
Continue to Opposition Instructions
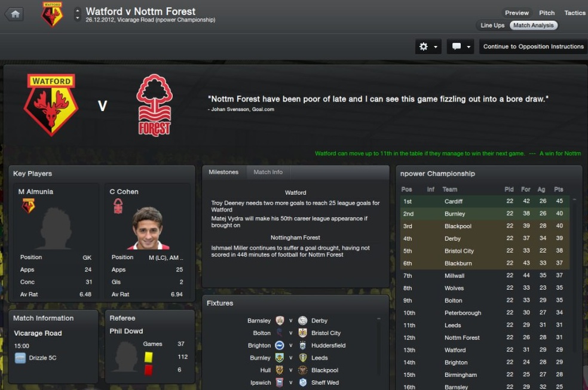[533, 47]
